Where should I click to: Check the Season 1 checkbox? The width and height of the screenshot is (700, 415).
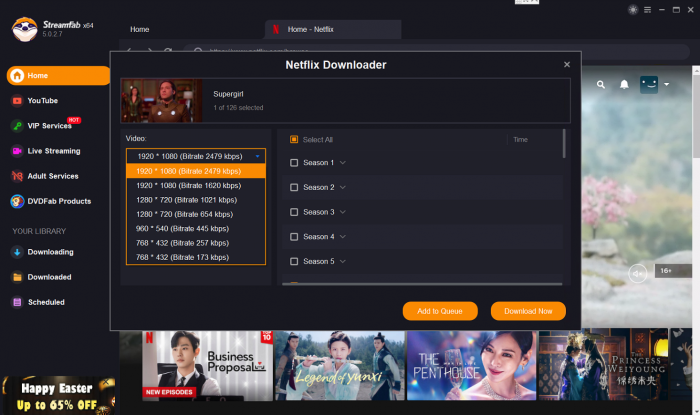click(x=294, y=163)
